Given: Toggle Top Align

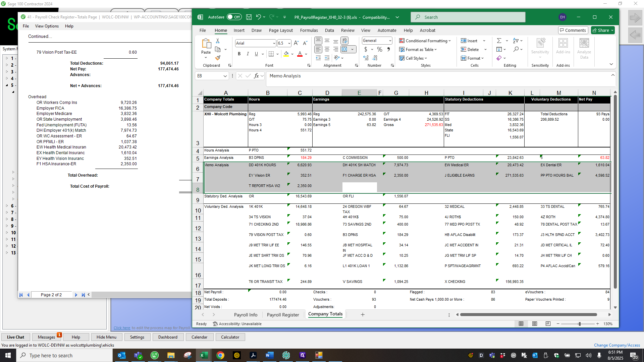Looking at the screenshot, I should (x=318, y=41).
